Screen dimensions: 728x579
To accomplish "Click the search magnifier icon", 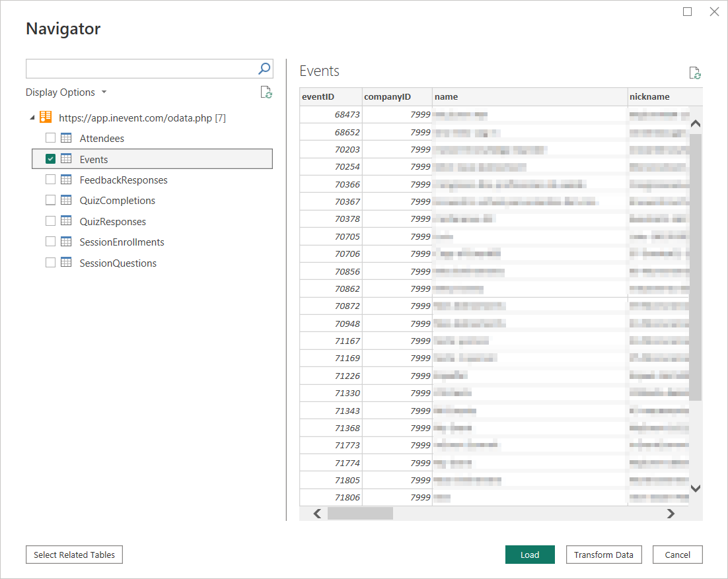I will (264, 69).
